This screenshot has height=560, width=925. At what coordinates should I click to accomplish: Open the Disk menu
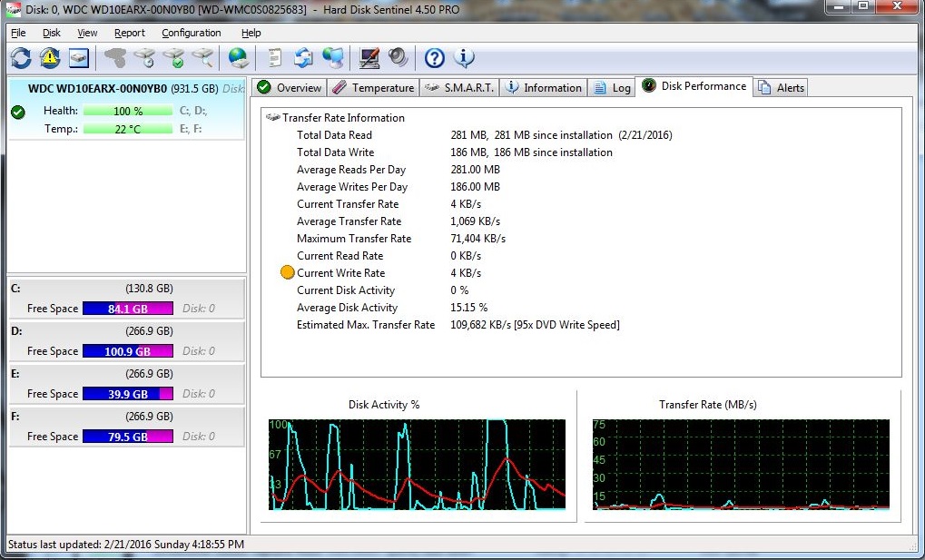click(x=52, y=33)
